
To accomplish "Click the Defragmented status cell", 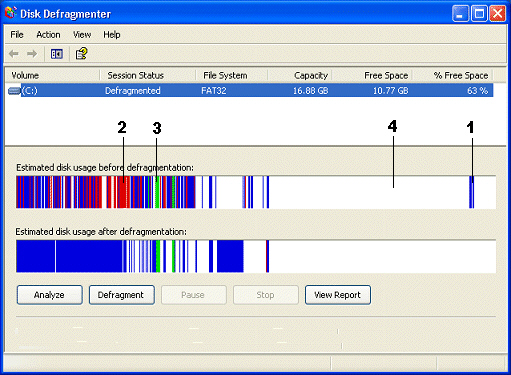I will [133, 90].
